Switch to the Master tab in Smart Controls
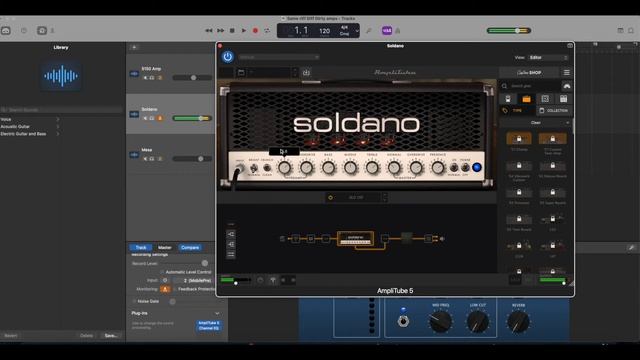This screenshot has width=640, height=360. (165, 247)
